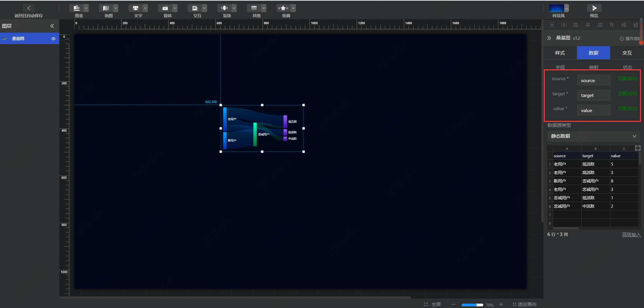Expand the data table to full screen
The height and width of the screenshot is (308, 644).
(x=638, y=148)
